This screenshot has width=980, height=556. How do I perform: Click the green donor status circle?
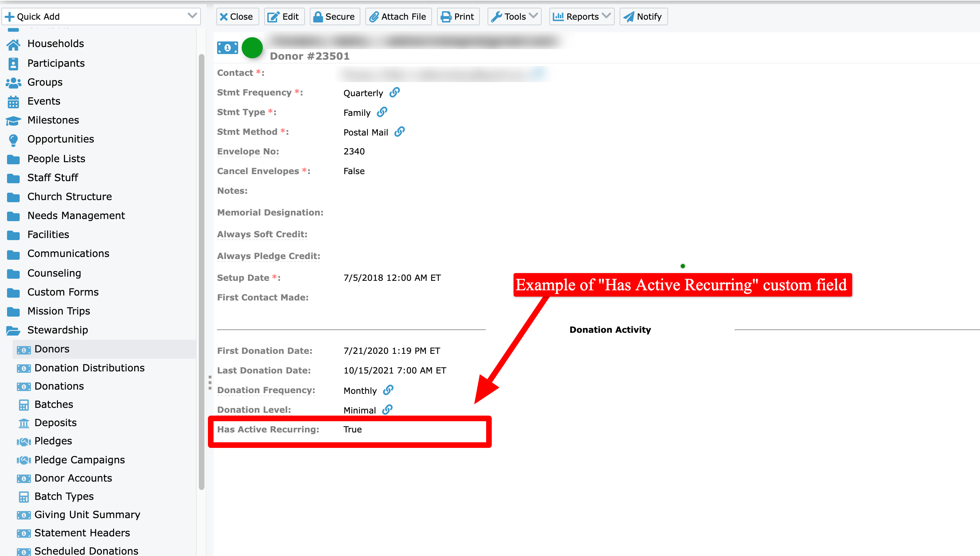point(252,48)
